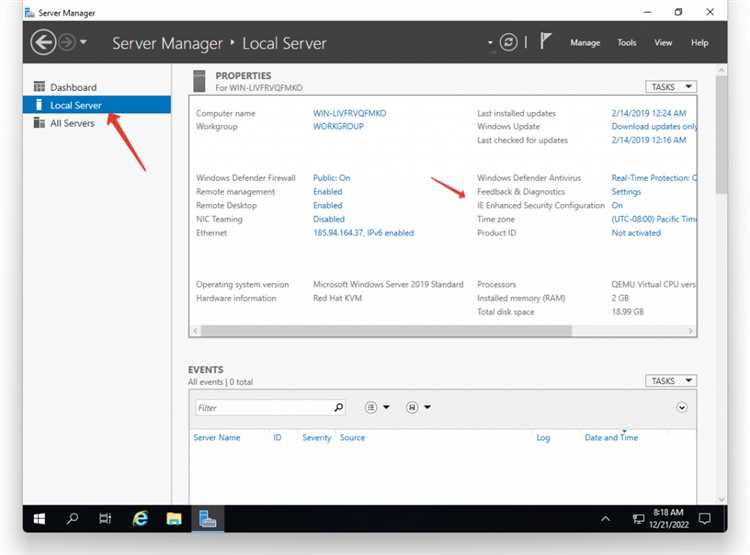This screenshot has width=750, height=555.
Task: Click computer name WIN-LIVFRVQFMKD link
Action: click(350, 113)
